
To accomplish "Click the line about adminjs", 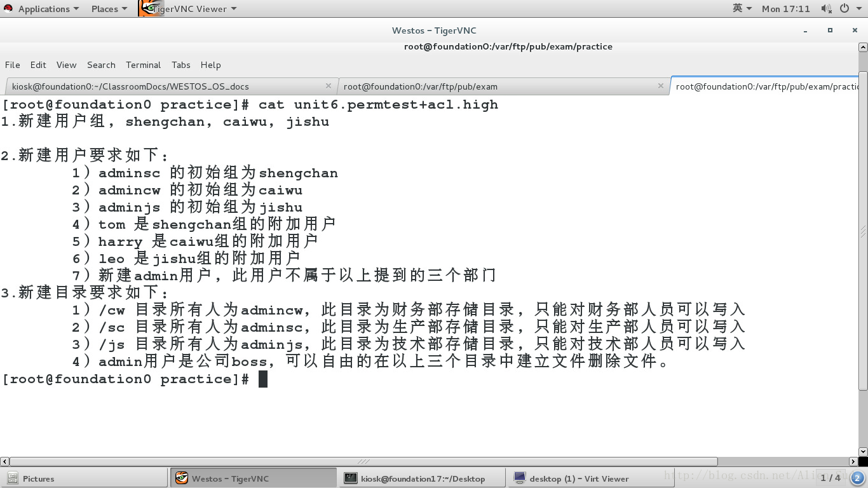I will tap(187, 207).
